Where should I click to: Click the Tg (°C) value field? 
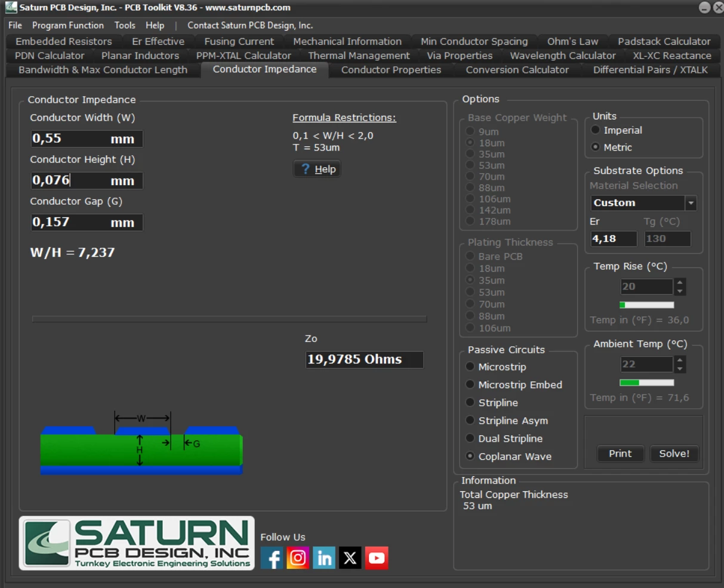coord(668,239)
